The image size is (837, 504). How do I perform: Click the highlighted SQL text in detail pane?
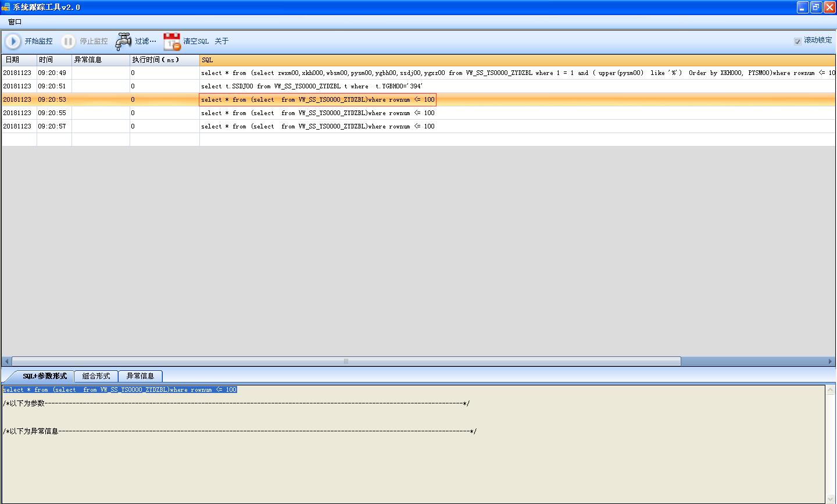pyautogui.click(x=120, y=389)
